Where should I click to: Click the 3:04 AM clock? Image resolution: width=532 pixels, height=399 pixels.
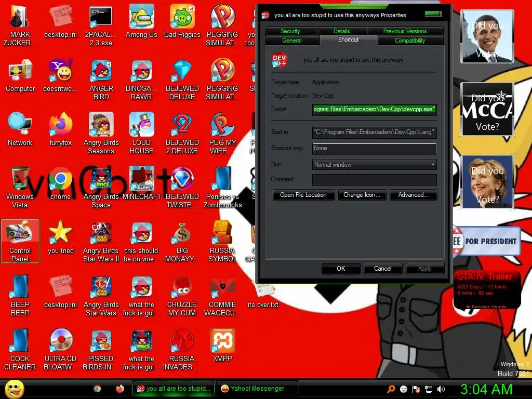pyautogui.click(x=486, y=389)
